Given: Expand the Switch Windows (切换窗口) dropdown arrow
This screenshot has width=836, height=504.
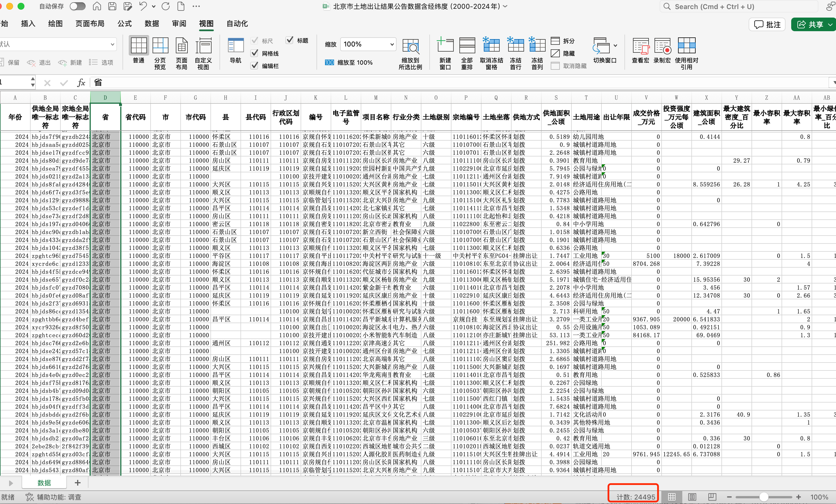Looking at the screenshot, I should pyautogui.click(x=615, y=45).
